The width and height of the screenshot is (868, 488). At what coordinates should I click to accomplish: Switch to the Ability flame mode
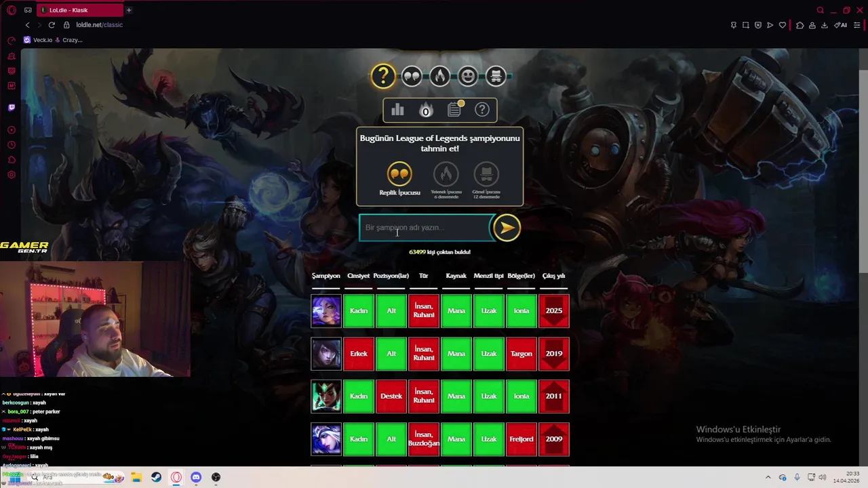[440, 77]
